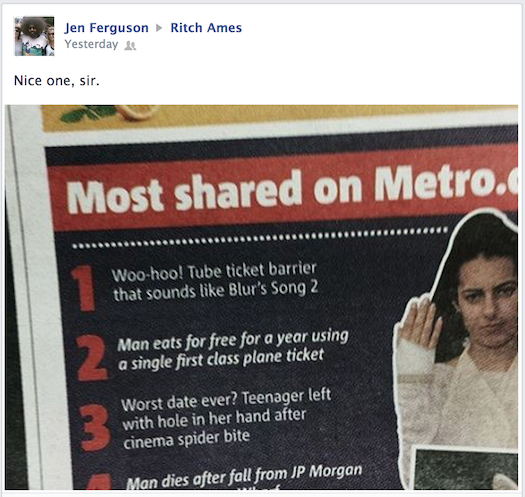Open the shared newspaper photo
The image size is (525, 497).
[261, 297]
